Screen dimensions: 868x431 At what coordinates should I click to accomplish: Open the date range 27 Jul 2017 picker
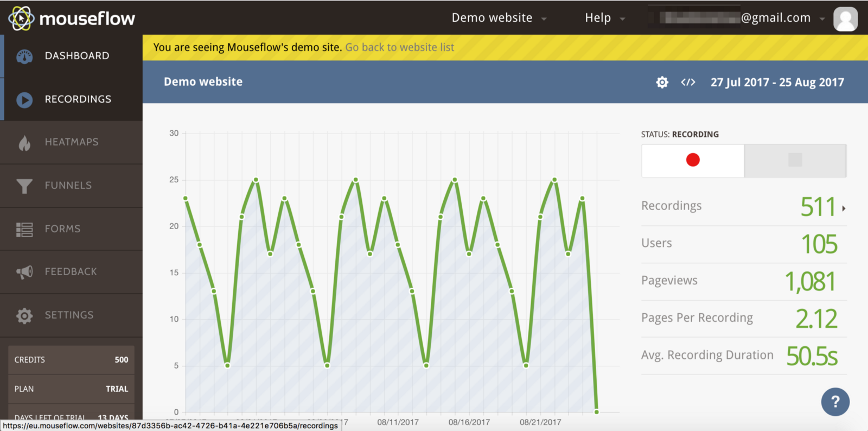(x=777, y=83)
